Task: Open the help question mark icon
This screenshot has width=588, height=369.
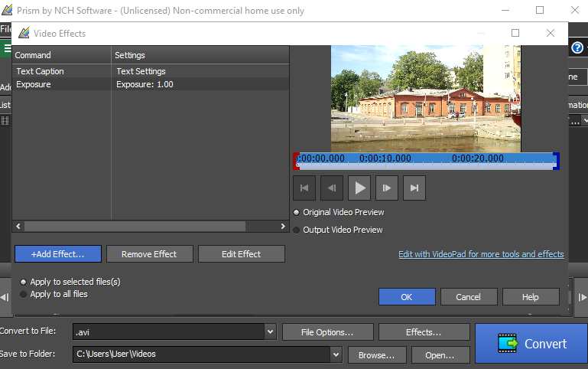Action: pos(577,47)
